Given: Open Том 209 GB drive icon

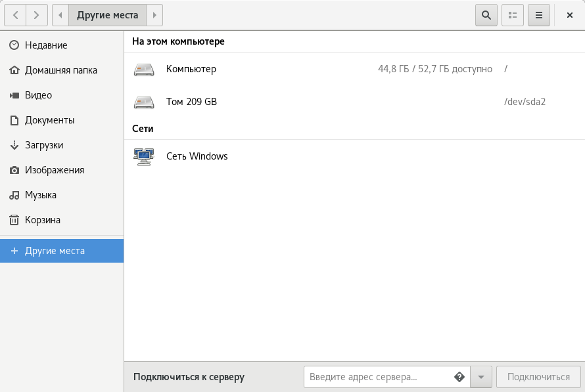Looking at the screenshot, I should pos(144,102).
